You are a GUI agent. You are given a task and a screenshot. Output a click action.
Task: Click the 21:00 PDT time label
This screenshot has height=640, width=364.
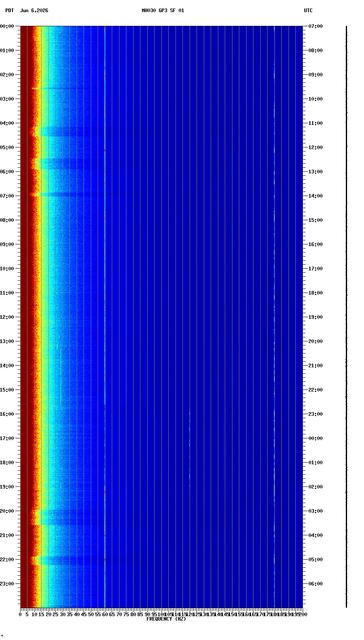[x=7, y=535]
